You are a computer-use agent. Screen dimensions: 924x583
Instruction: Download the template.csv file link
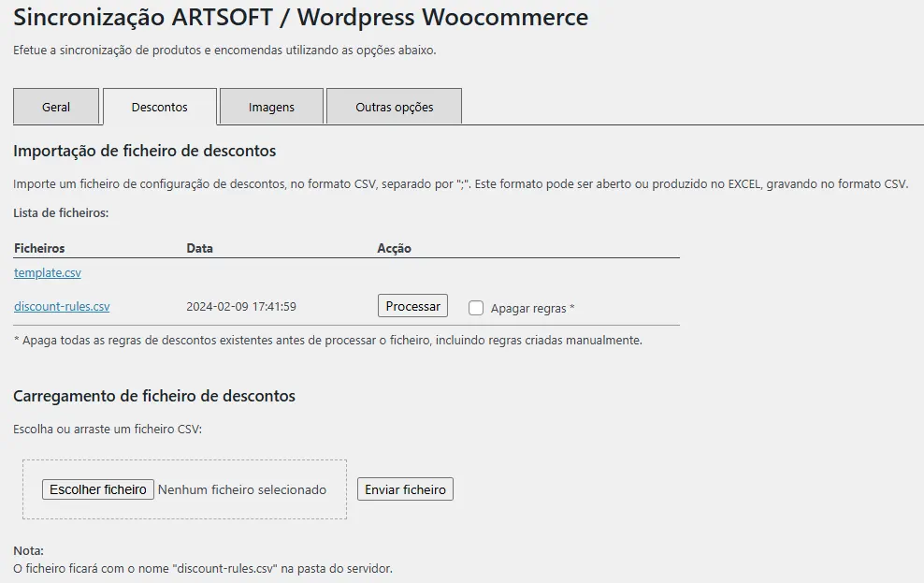(48, 273)
